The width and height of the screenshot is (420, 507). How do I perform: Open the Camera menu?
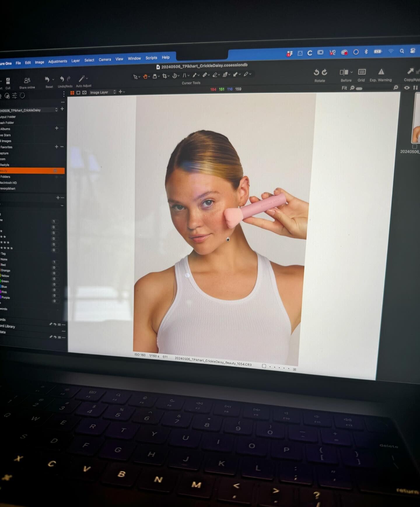click(105, 60)
